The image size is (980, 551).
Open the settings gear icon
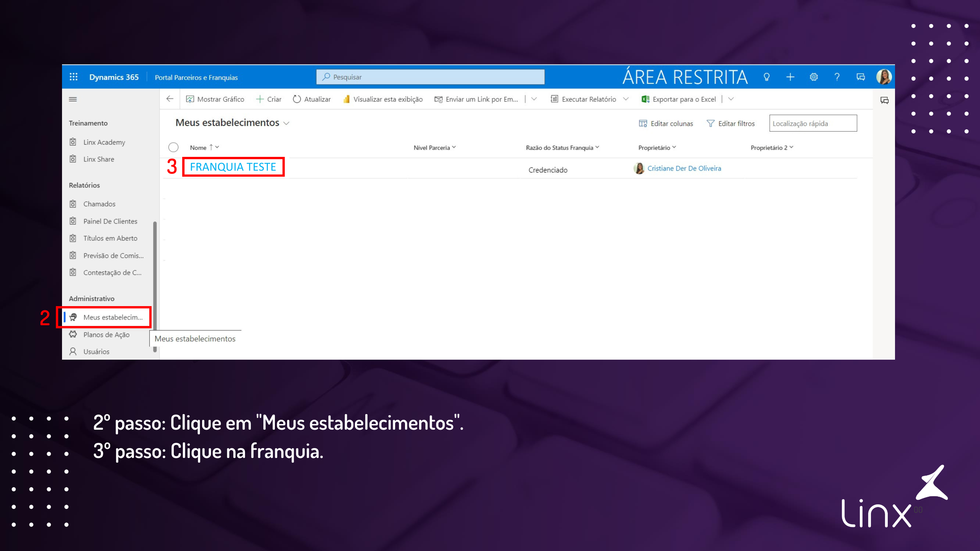click(814, 77)
